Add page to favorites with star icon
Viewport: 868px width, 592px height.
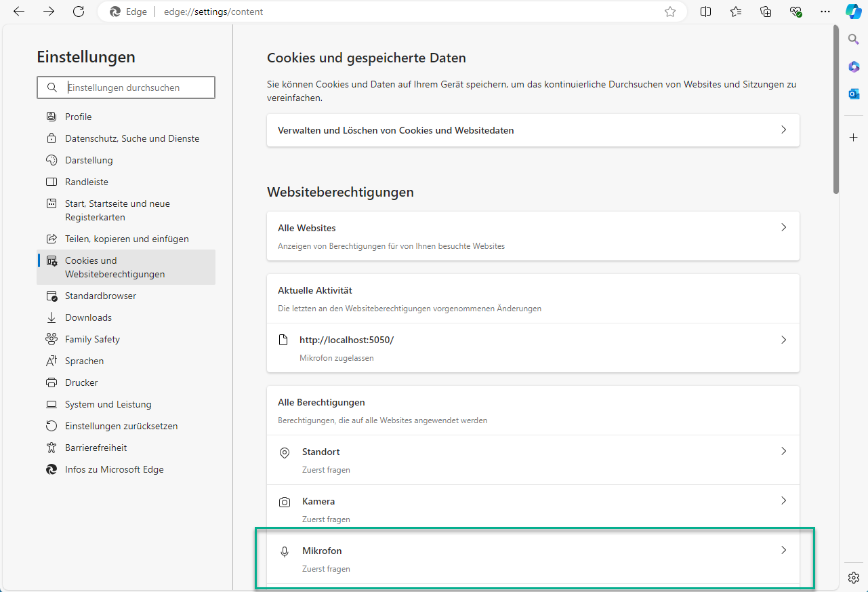[670, 12]
